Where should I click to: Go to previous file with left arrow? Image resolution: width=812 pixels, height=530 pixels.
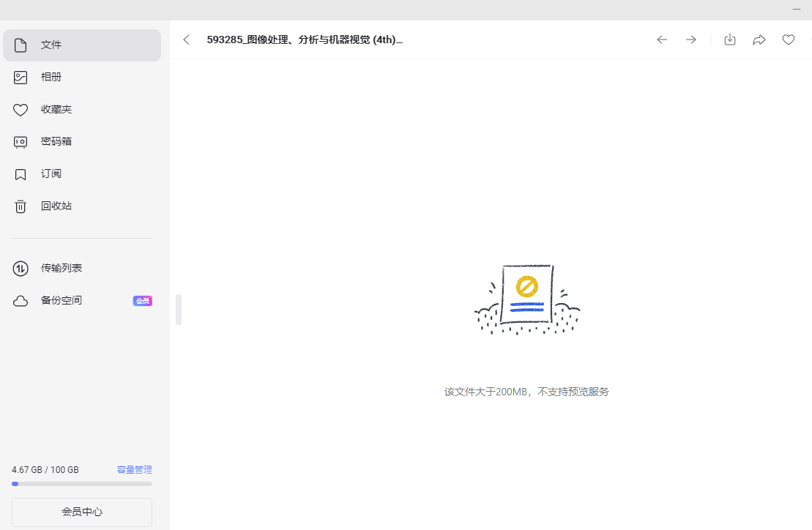[662, 40]
